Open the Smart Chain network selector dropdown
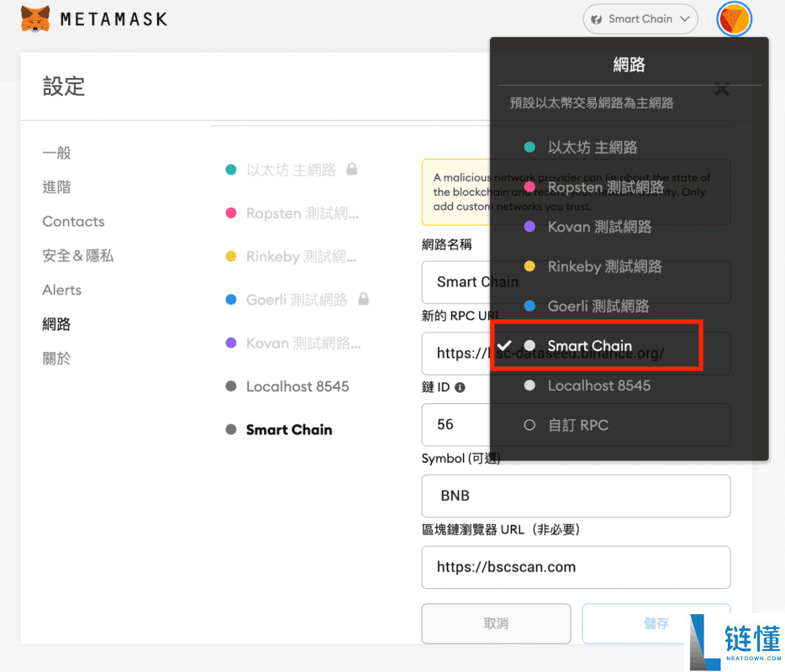This screenshot has height=672, width=785. pos(640,18)
